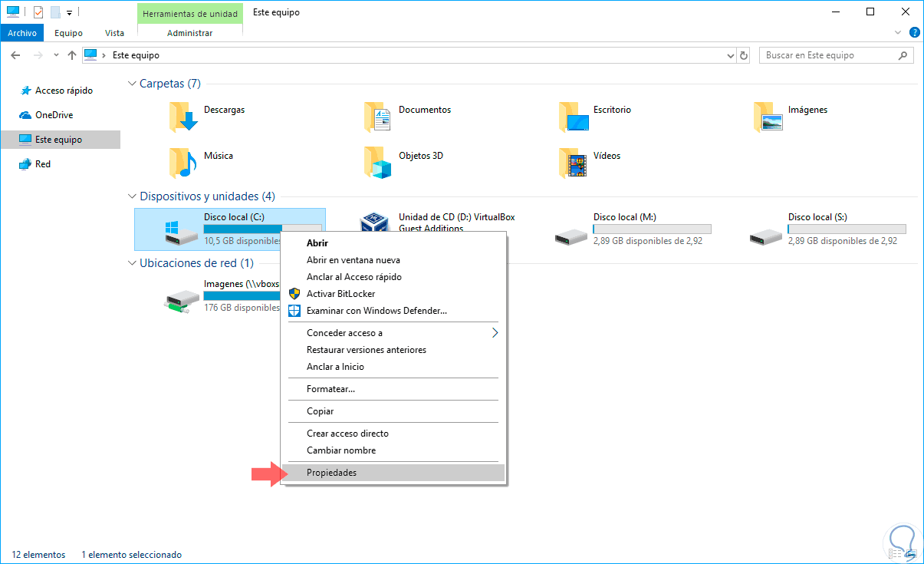Open the recent locations dropdown arrow
This screenshot has height=564, width=924.
(56, 55)
